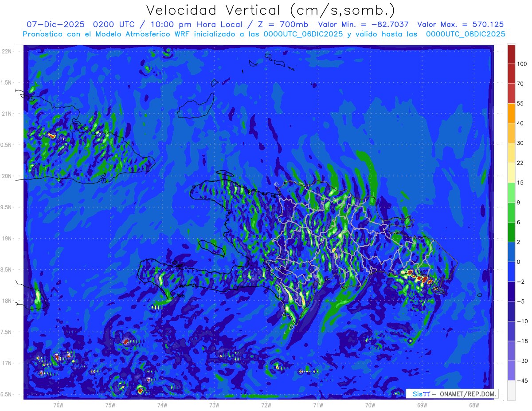Click the '68W' longitude label
The width and height of the screenshot is (532, 411).
point(474,405)
